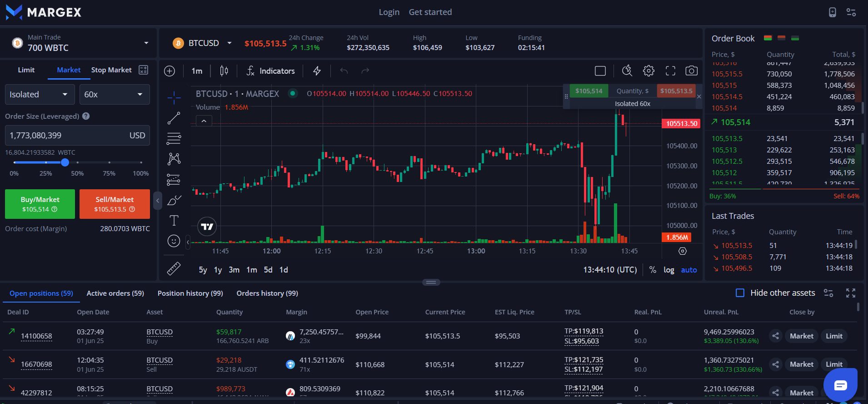Enable Hide other assets checkbox
Screen dimensions: 868x404
[x=740, y=293]
